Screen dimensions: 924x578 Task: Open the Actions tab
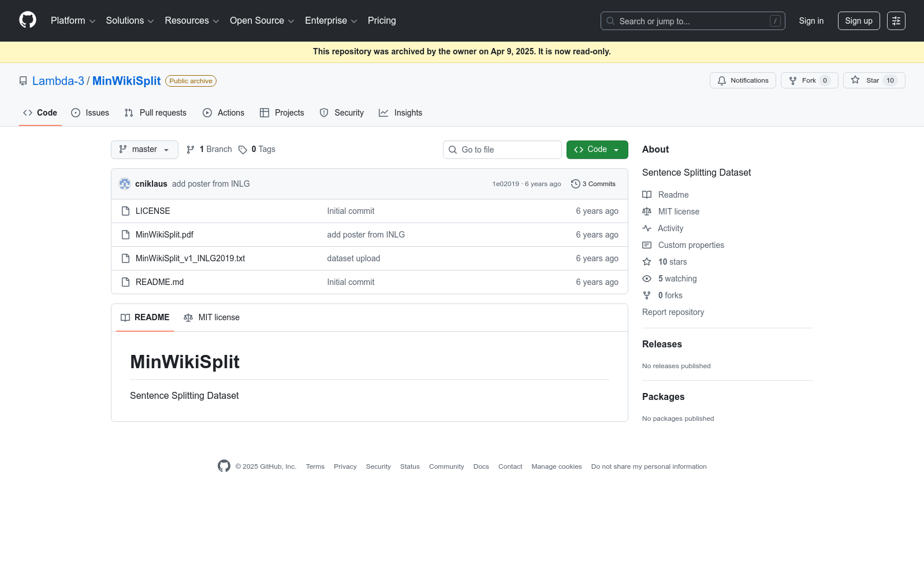pos(223,113)
